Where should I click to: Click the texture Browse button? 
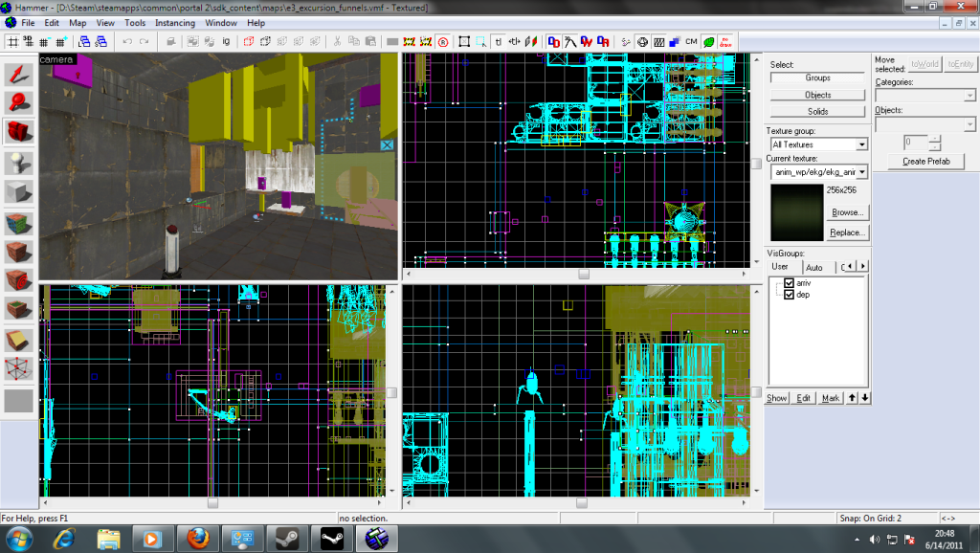pyautogui.click(x=848, y=212)
